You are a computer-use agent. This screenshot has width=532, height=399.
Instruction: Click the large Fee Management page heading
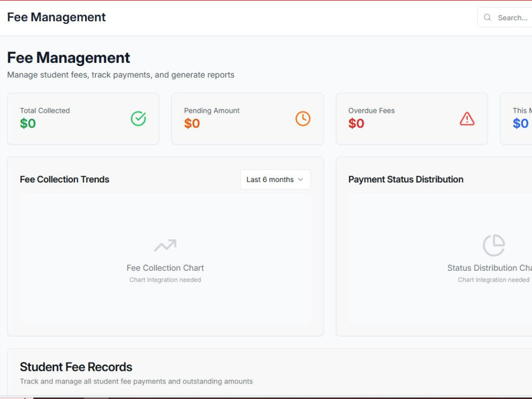69,57
